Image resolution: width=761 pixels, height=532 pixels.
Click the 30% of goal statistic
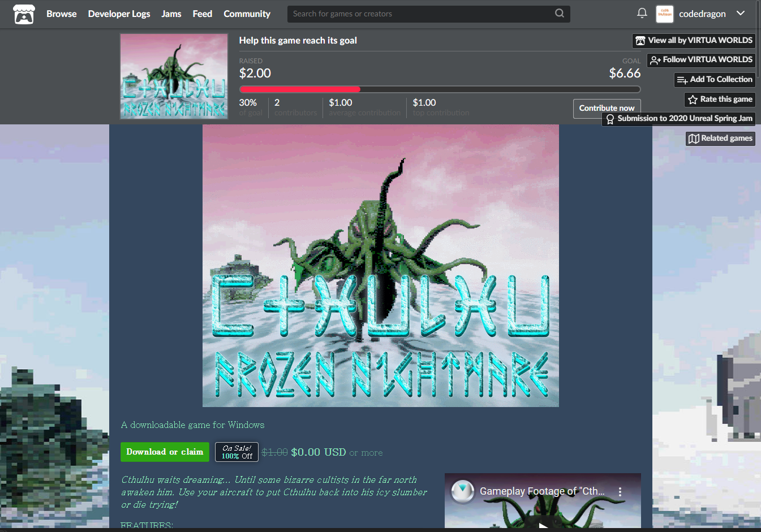(x=251, y=107)
